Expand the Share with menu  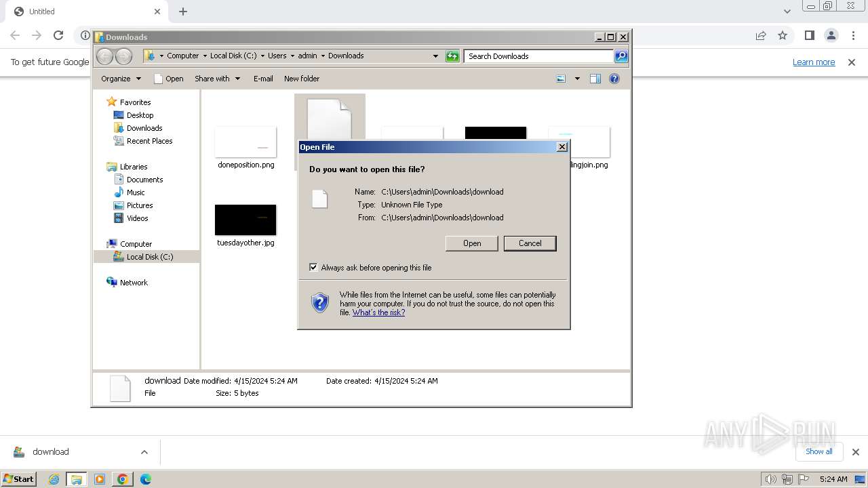(217, 79)
